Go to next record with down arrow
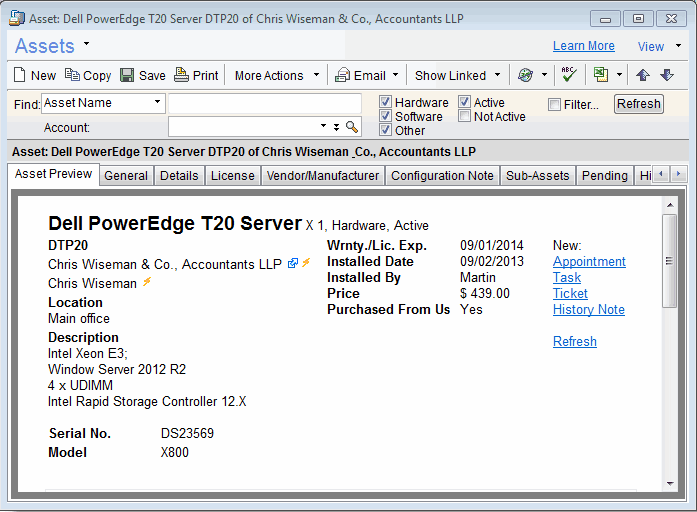 pyautogui.click(x=667, y=75)
